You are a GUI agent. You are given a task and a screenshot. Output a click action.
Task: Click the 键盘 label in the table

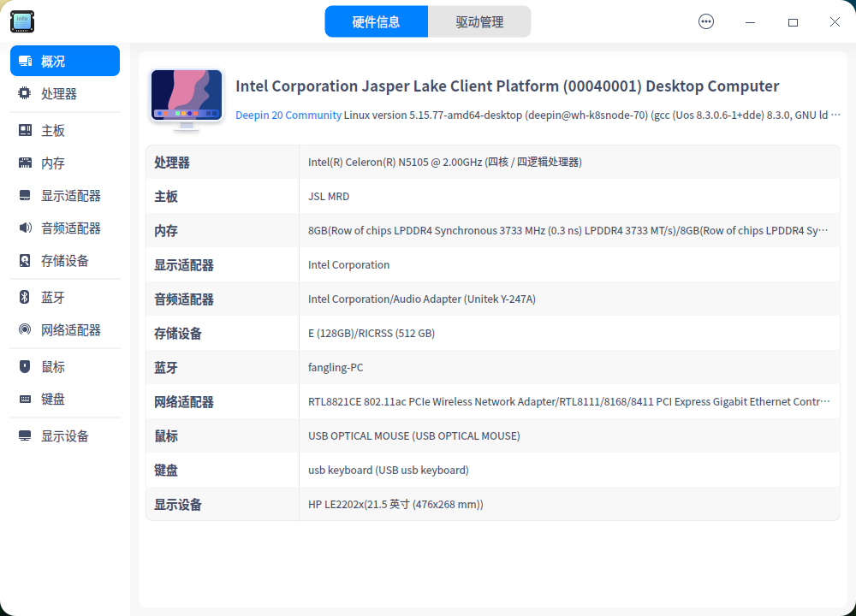tap(166, 471)
